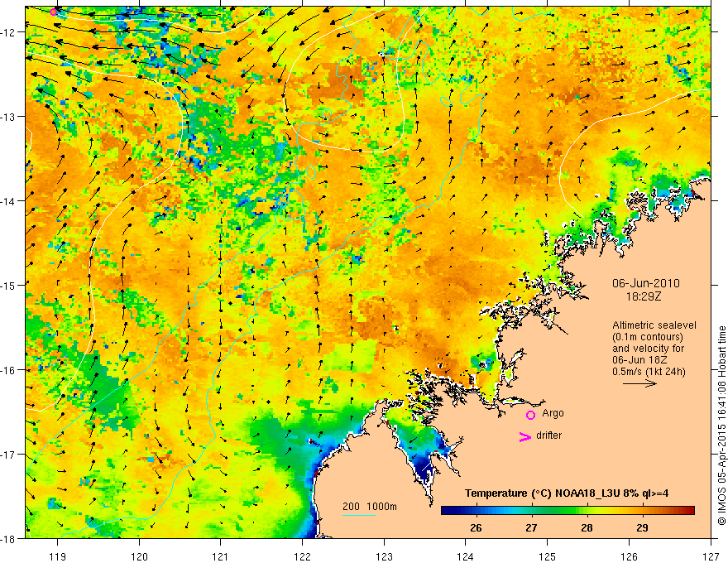728x563 pixels.
Task: Click the IMOS copyright timestamp text
Action: (721, 425)
